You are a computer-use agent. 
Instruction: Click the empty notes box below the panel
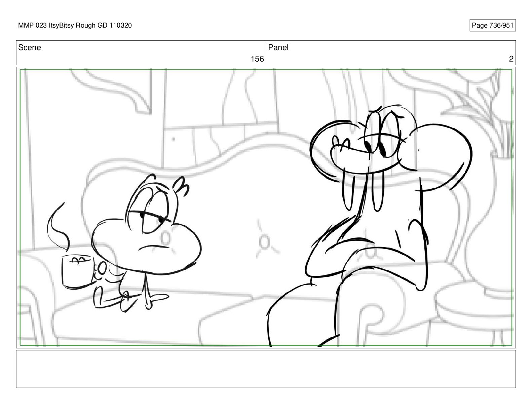coord(266,369)
